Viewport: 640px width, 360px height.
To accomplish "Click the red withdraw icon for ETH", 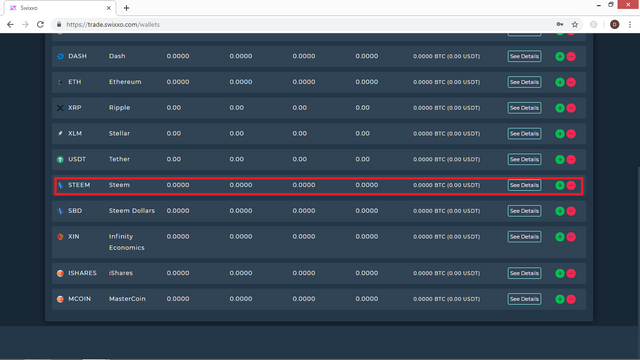I will pos(571,82).
